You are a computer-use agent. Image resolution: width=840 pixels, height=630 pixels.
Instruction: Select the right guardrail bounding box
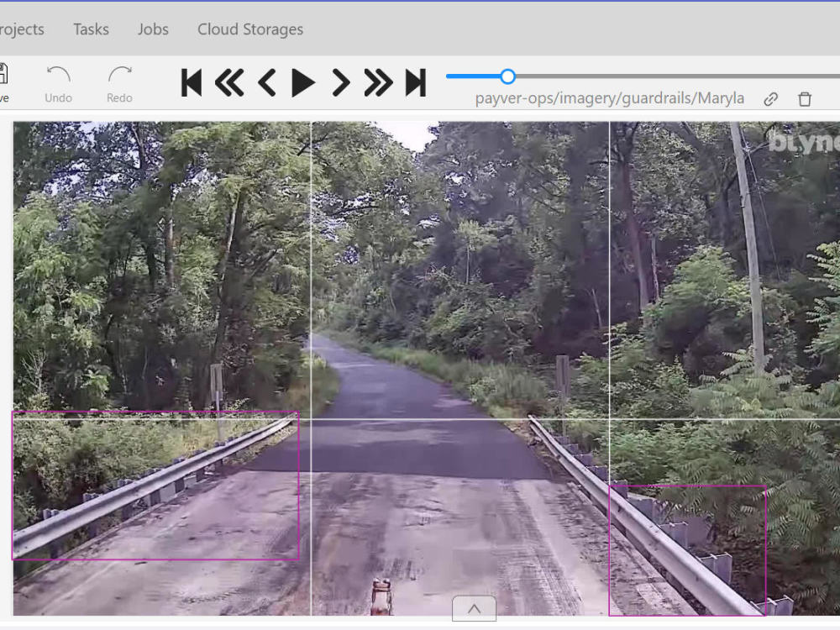click(687, 550)
